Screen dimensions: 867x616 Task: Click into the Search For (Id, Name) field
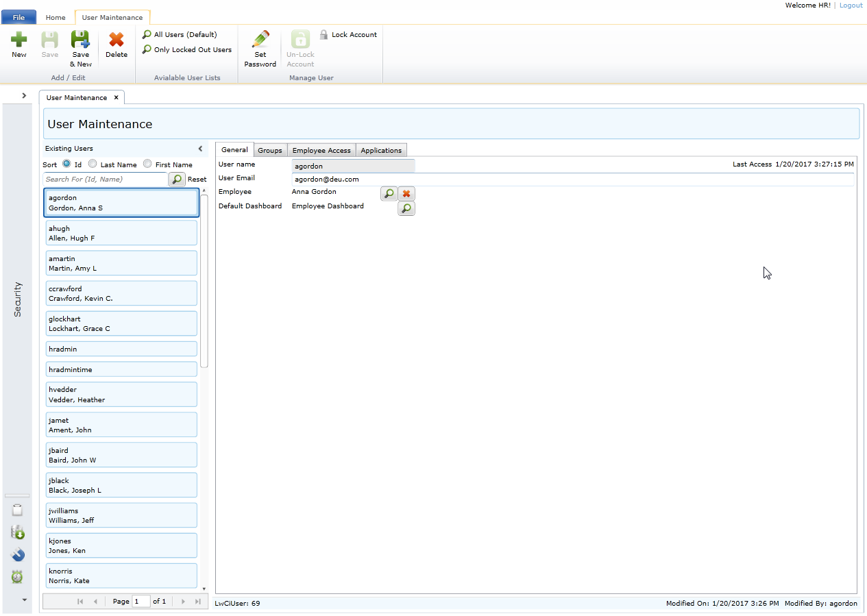(105, 179)
